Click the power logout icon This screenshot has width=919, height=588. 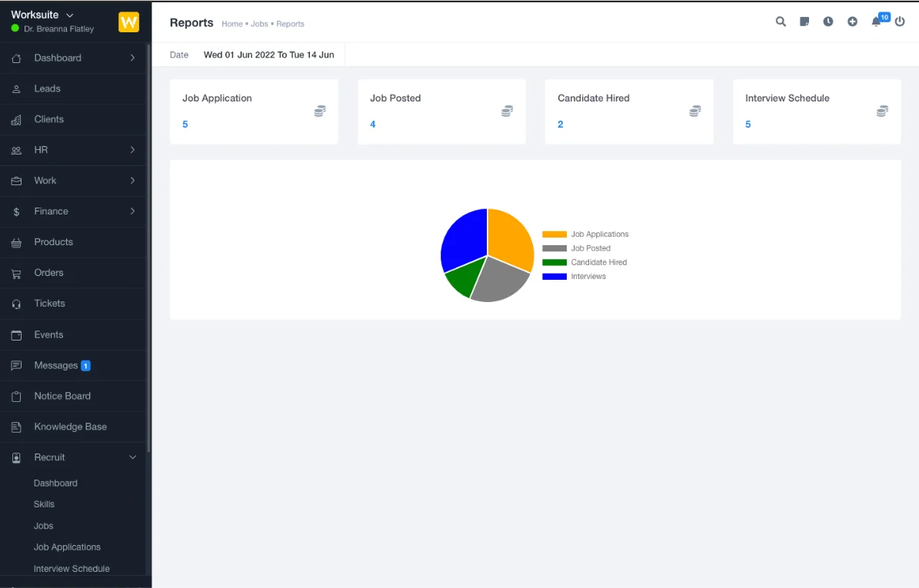point(900,22)
